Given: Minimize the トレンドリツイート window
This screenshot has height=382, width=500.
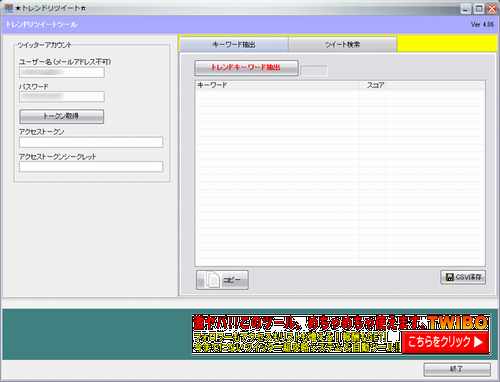Looking at the screenshot, I should point(466,9).
